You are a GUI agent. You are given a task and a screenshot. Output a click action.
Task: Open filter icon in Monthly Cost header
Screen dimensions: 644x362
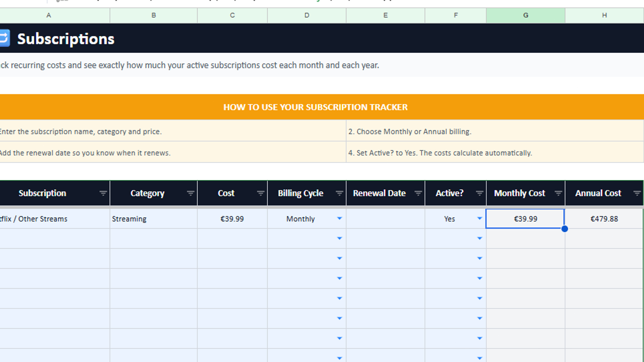tap(558, 193)
